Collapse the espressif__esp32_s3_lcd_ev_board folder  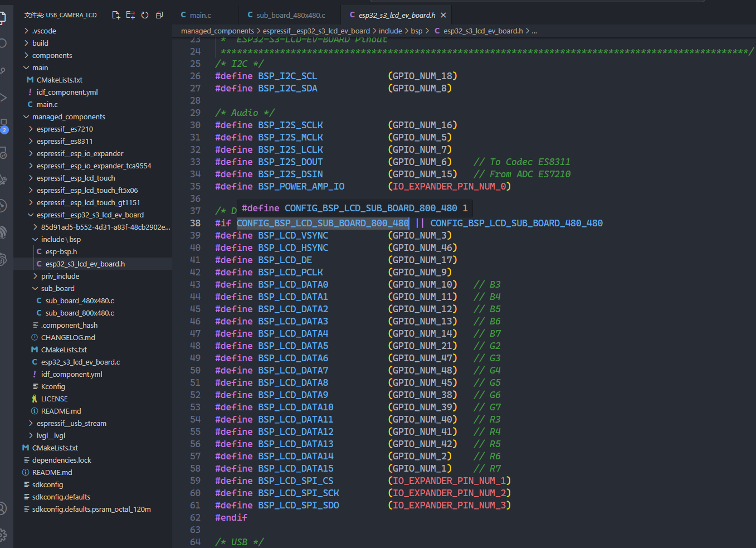pyautogui.click(x=31, y=215)
